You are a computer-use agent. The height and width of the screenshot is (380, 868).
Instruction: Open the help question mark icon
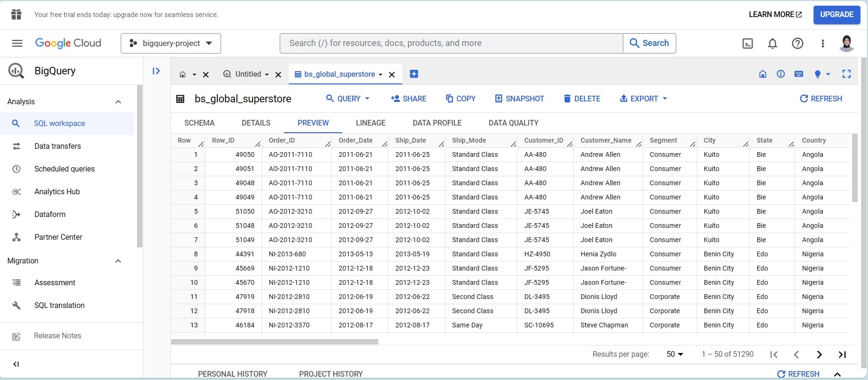pos(797,44)
